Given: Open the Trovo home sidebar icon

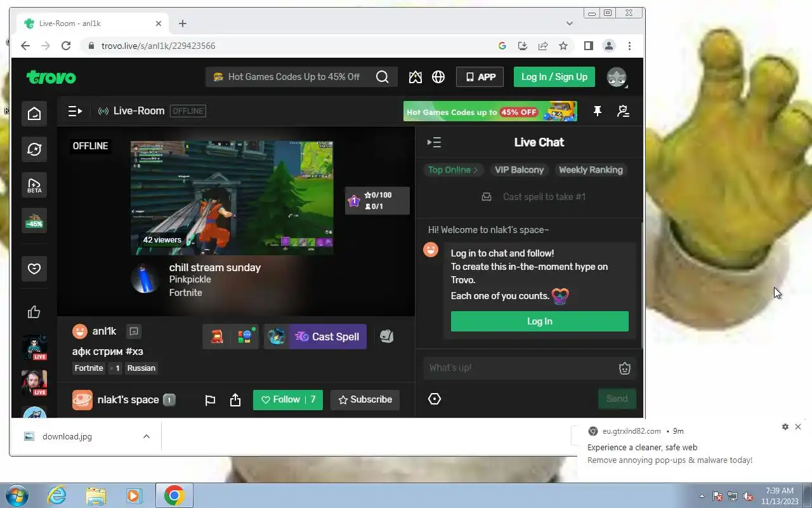Looking at the screenshot, I should [x=34, y=114].
